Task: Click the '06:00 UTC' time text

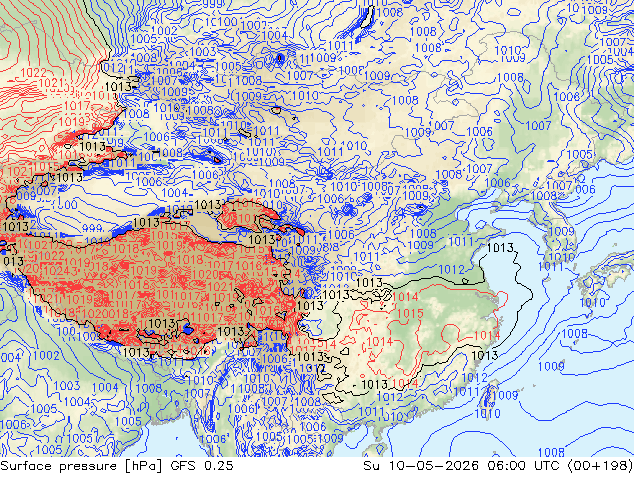Action: click(523, 466)
